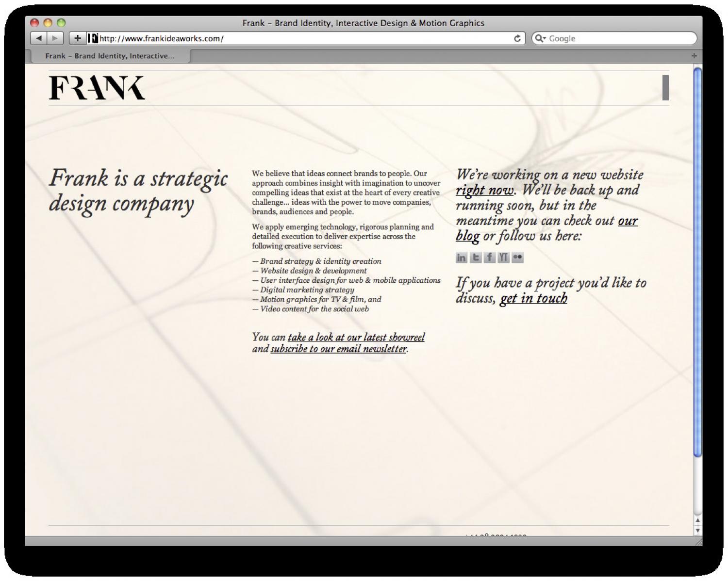Open the LinkedIn social icon
The height and width of the screenshot is (581, 728).
coord(461,258)
